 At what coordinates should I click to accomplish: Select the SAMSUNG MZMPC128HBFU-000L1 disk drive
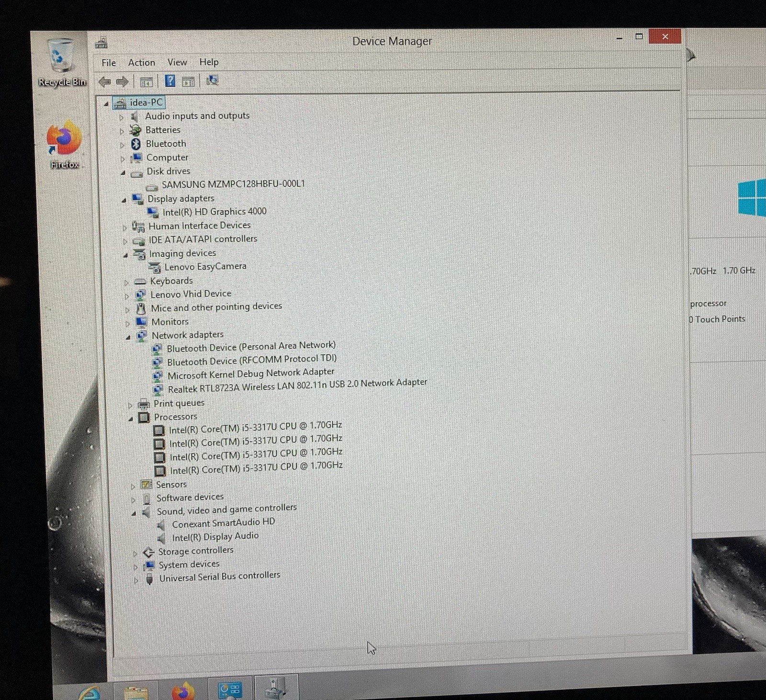[x=233, y=184]
